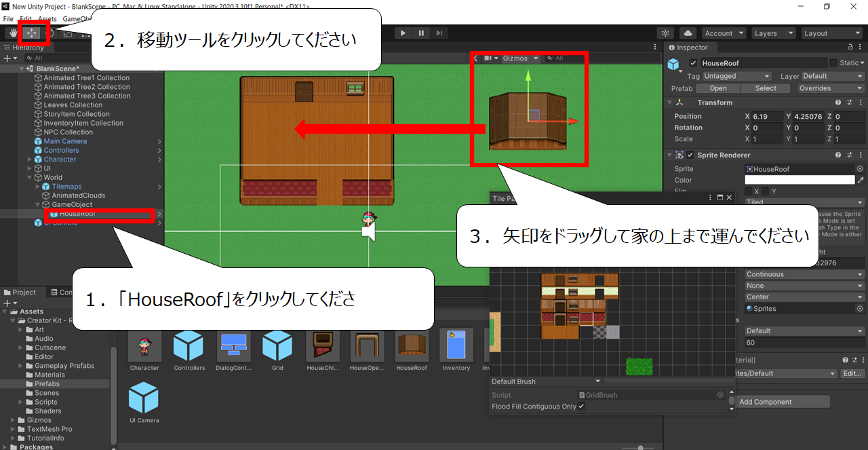
Task: Select NPC Collection in hierarchy
Action: point(68,132)
